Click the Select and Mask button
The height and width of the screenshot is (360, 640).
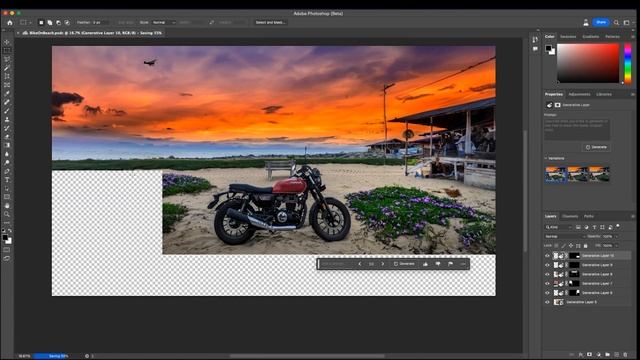click(270, 22)
